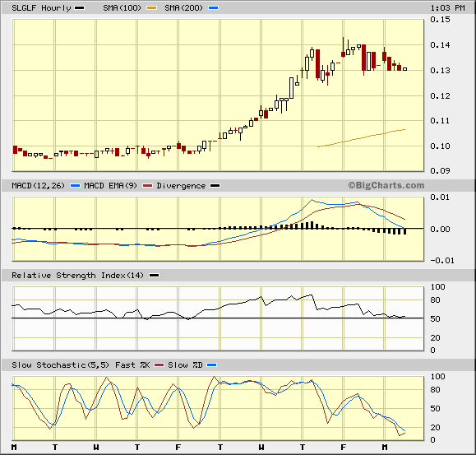This screenshot has height=455, width=476.
Task: Select the SMA(200) legend label
Action: (x=183, y=8)
